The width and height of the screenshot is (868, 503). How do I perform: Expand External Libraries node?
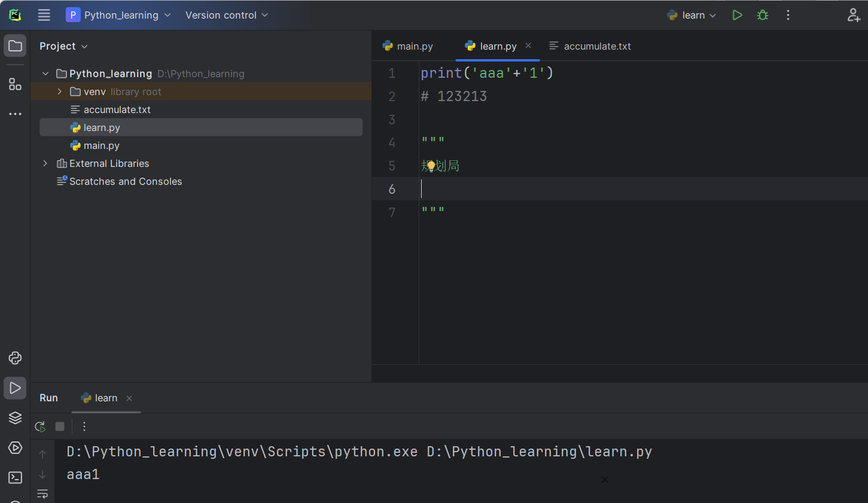click(45, 163)
